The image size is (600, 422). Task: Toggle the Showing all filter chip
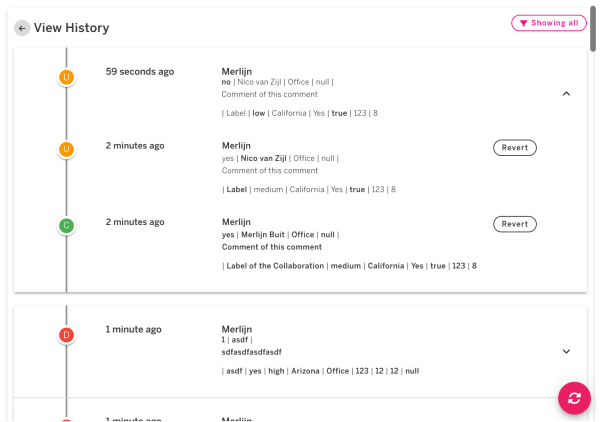549,23
